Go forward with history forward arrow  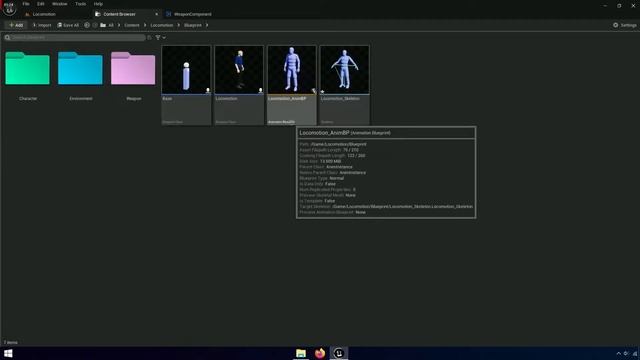pyautogui.click(x=95, y=25)
